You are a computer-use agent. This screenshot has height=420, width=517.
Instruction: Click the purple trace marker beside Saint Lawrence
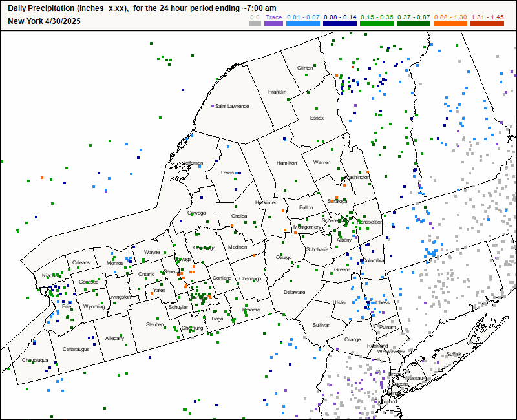click(213, 106)
